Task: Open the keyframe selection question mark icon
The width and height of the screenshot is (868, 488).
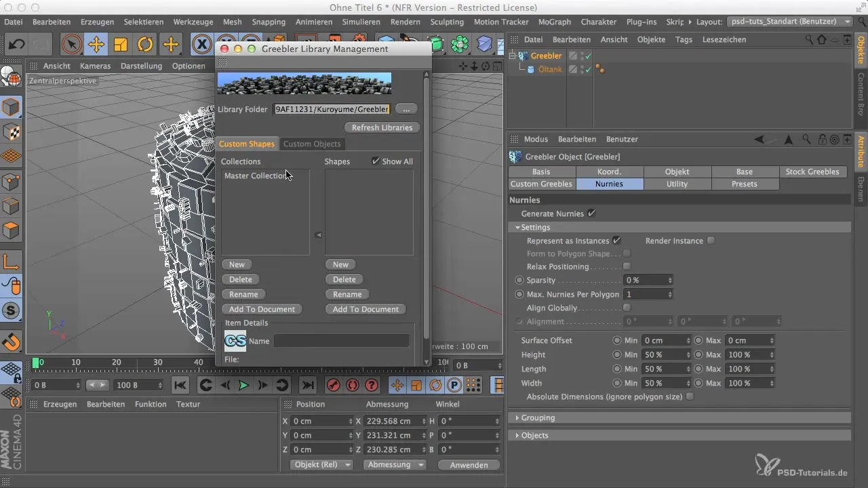Action: (372, 385)
